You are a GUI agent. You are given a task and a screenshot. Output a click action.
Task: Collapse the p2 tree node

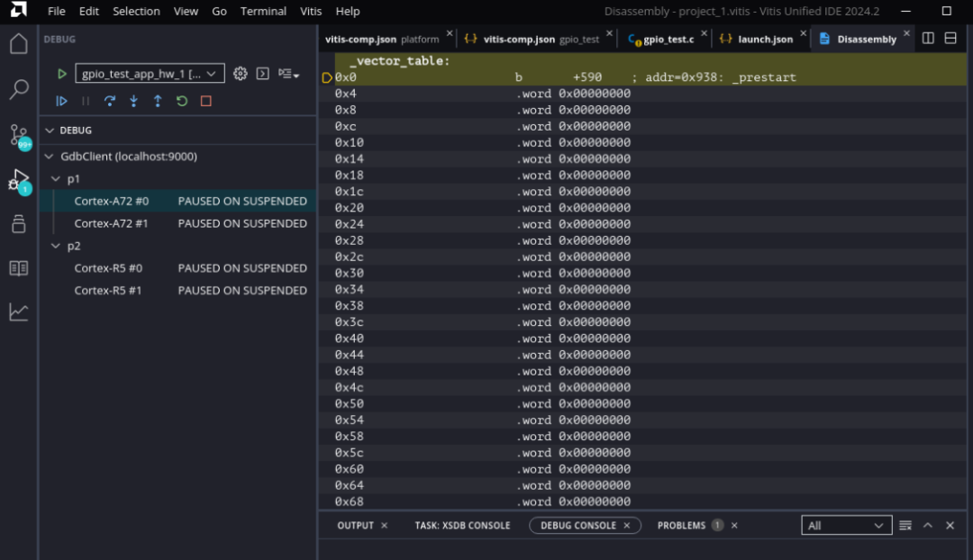click(x=56, y=246)
